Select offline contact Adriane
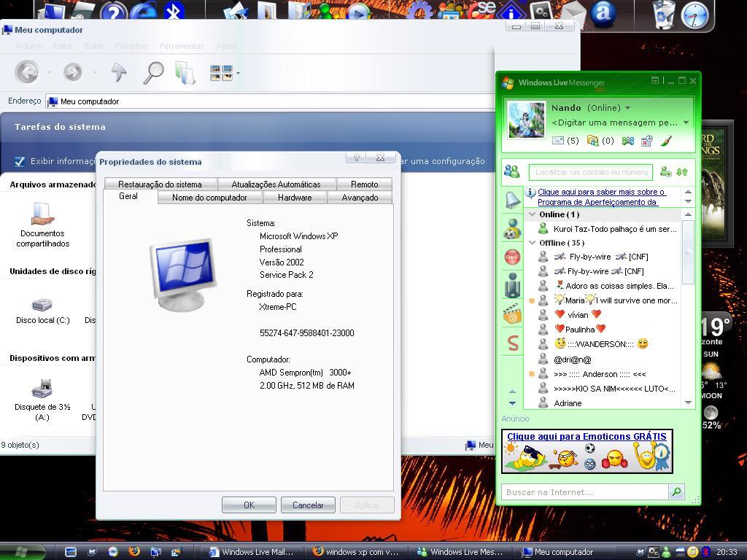747x560 pixels. [x=568, y=403]
